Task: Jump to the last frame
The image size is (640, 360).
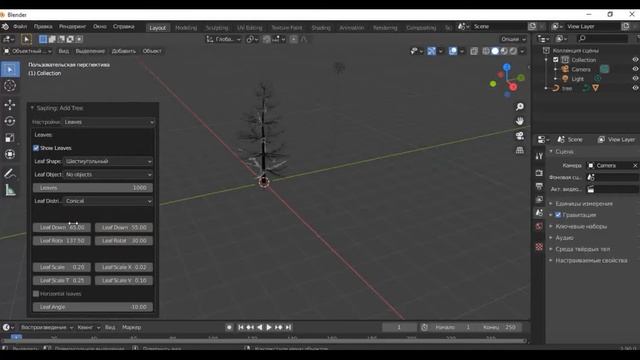Action: coord(288,327)
